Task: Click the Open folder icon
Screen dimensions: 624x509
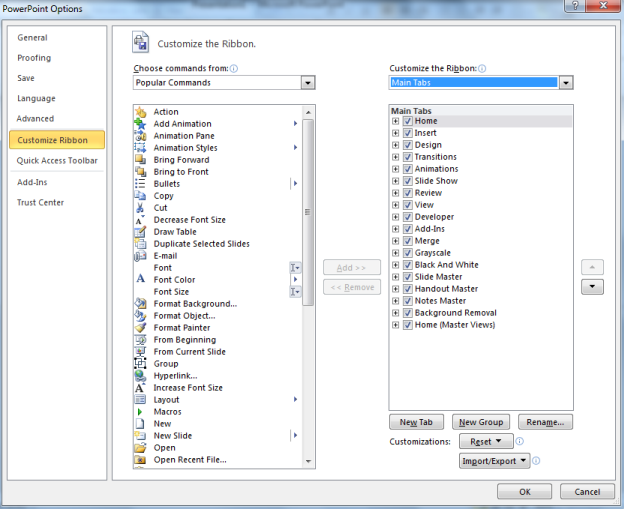Action: point(140,448)
